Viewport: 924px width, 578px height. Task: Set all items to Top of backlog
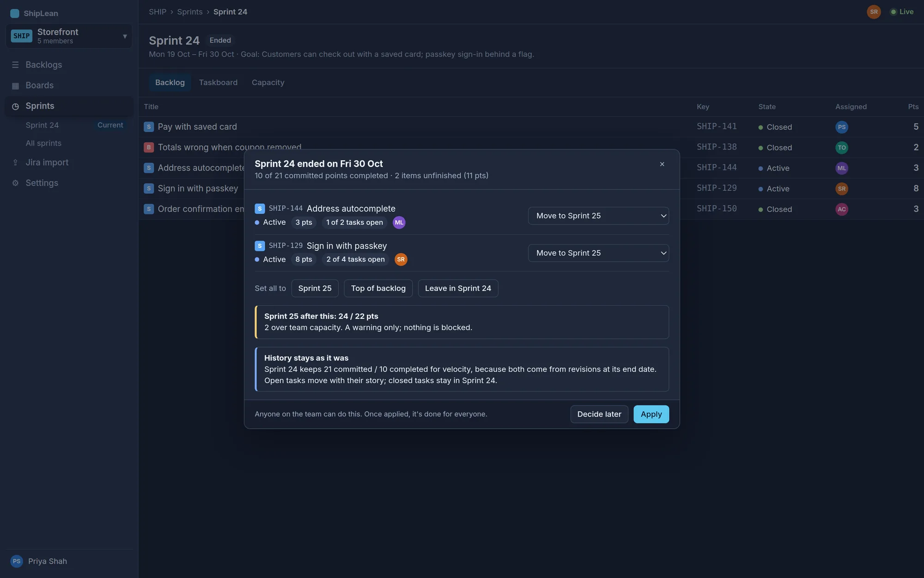378,288
